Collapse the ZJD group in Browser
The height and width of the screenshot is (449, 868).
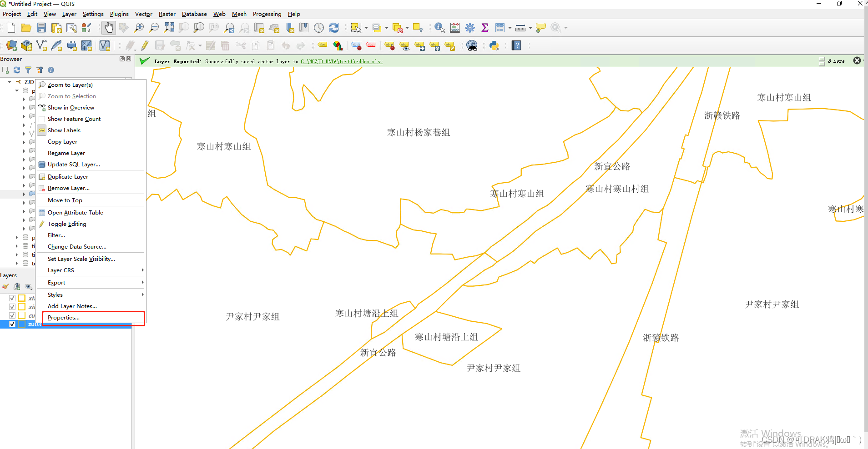point(9,82)
